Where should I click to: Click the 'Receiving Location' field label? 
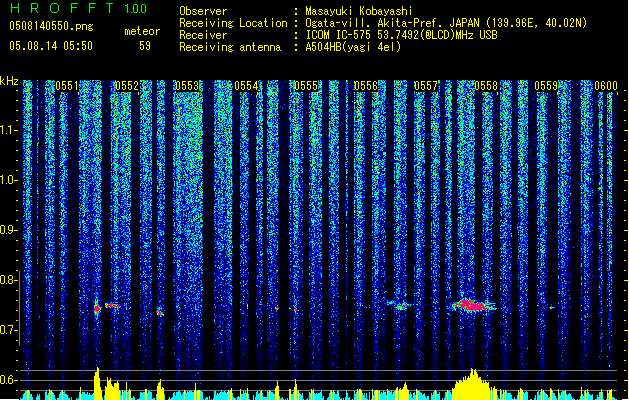(x=233, y=23)
